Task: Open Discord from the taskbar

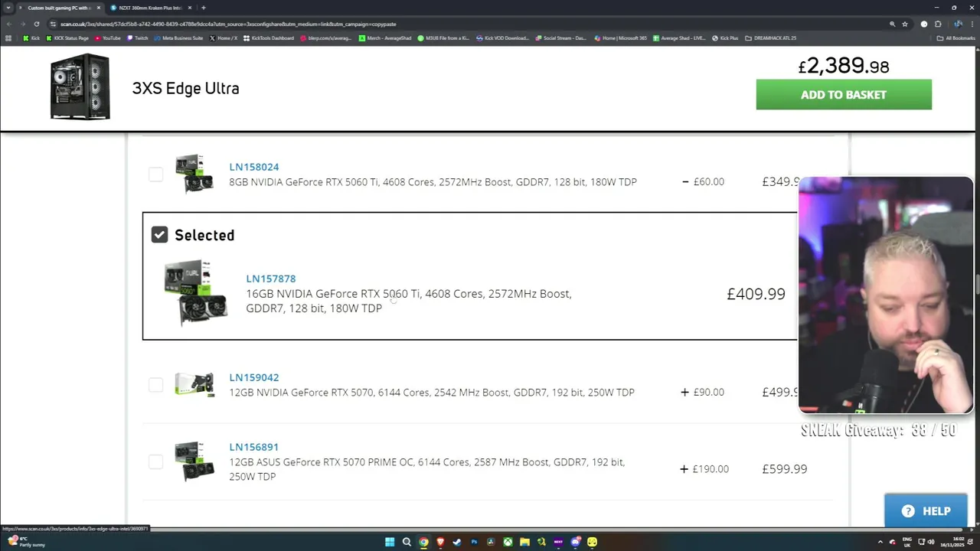Action: point(575,542)
